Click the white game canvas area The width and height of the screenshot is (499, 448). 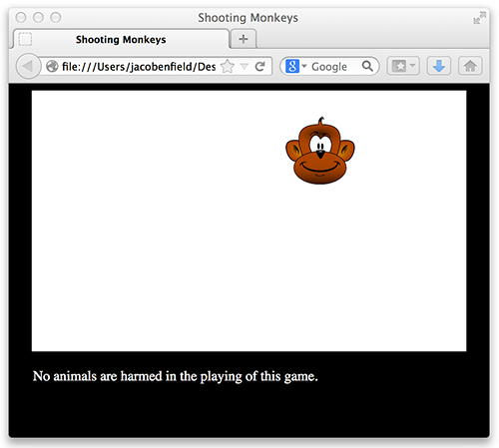point(249,221)
